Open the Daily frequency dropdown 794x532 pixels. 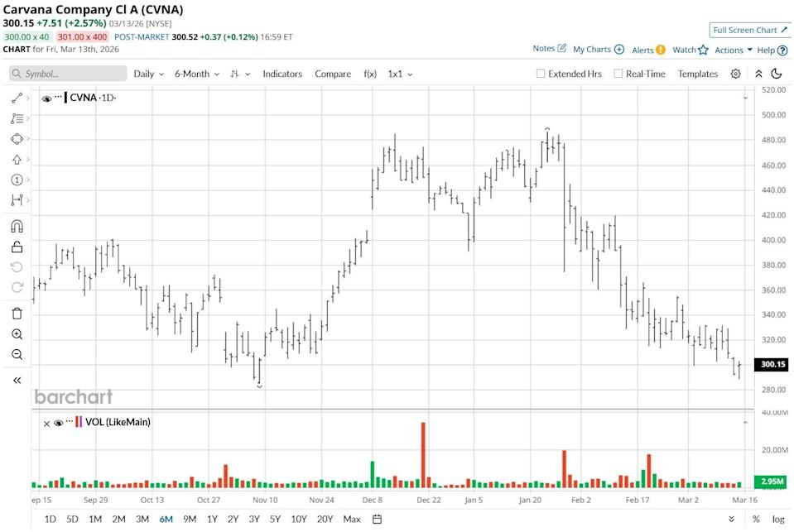click(x=149, y=74)
